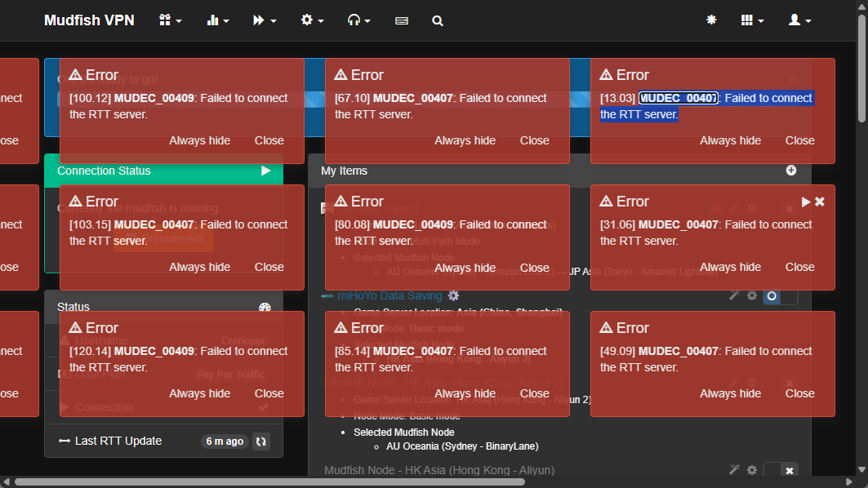Always hide the [120.14] MUDEC_00409 error
The height and width of the screenshot is (488, 868).
pos(199,393)
